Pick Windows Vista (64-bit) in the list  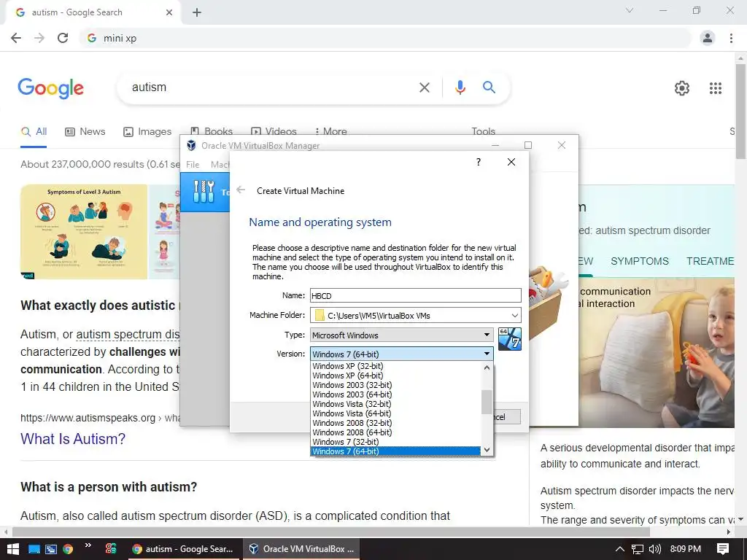pos(395,413)
